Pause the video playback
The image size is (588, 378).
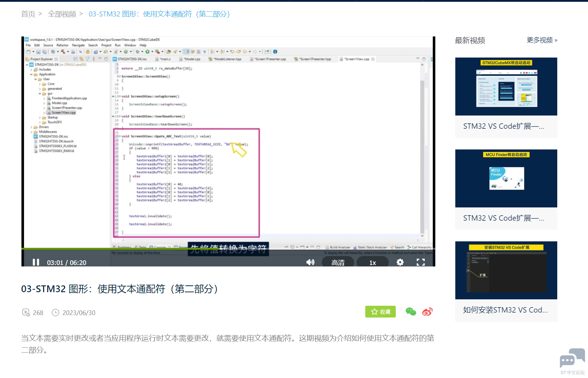click(36, 262)
